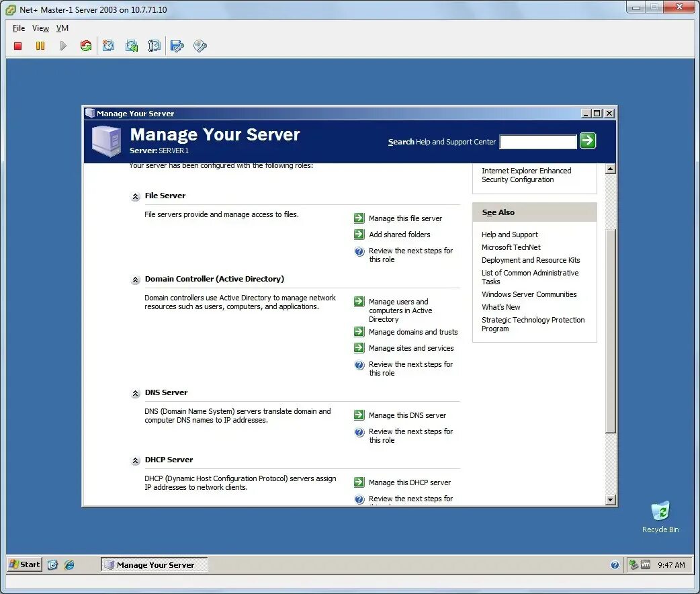Click Manage Your Server taskbar button
Image resolution: width=700 pixels, height=594 pixels.
click(x=154, y=564)
